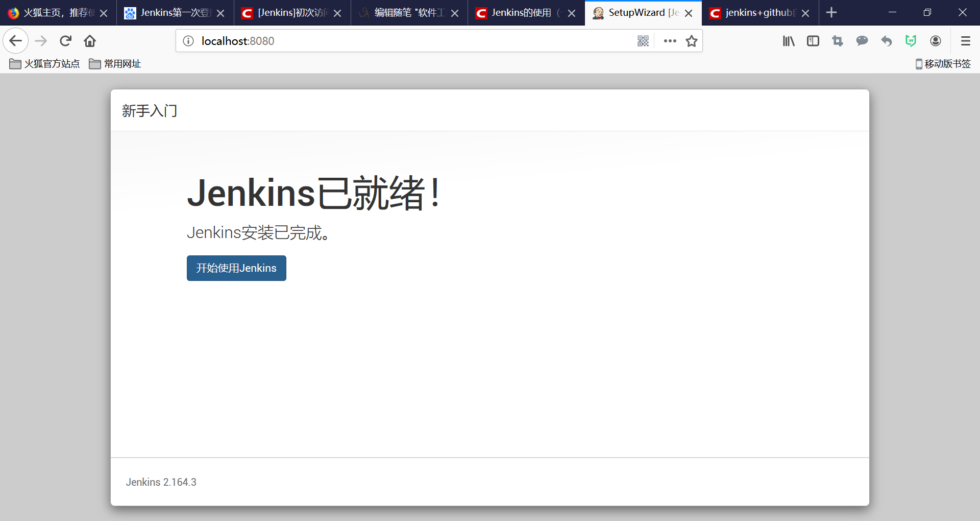Click the undo arrow toolbar icon

[x=887, y=41]
